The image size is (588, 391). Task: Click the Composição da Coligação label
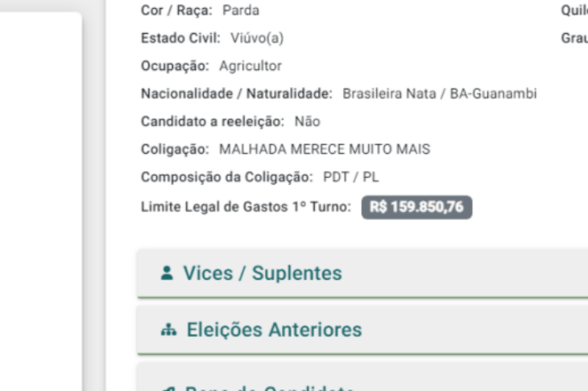point(226,178)
